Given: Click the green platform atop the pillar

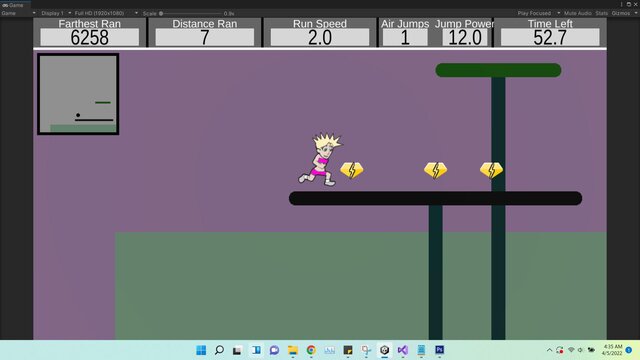Looking at the screenshot, I should coord(498,70).
